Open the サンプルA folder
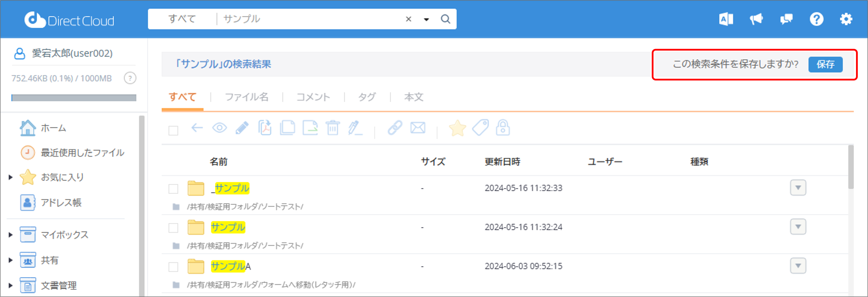The height and width of the screenshot is (297, 868). pyautogui.click(x=231, y=266)
